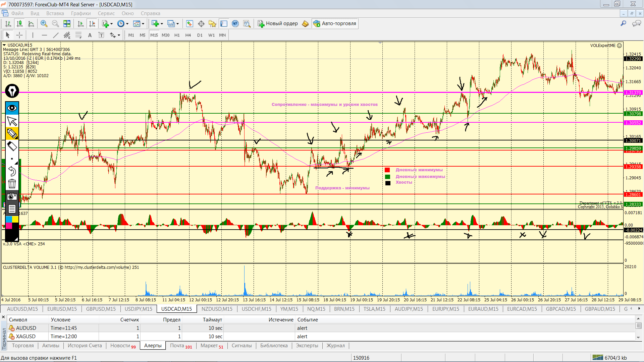The image size is (644, 362).
Task: Select the crosshair tool
Action: (x=19, y=35)
